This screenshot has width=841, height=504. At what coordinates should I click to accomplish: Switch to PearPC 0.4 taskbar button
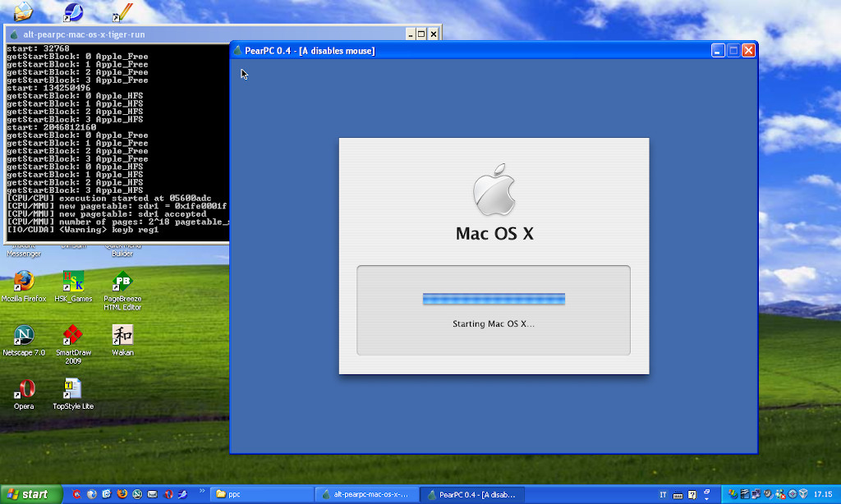click(472, 494)
